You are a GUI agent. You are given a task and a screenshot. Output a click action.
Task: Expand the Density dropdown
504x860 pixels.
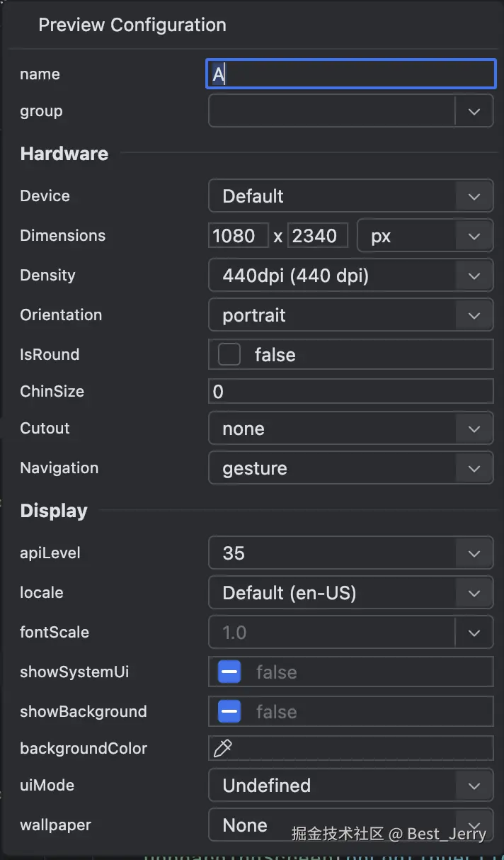pos(474,276)
